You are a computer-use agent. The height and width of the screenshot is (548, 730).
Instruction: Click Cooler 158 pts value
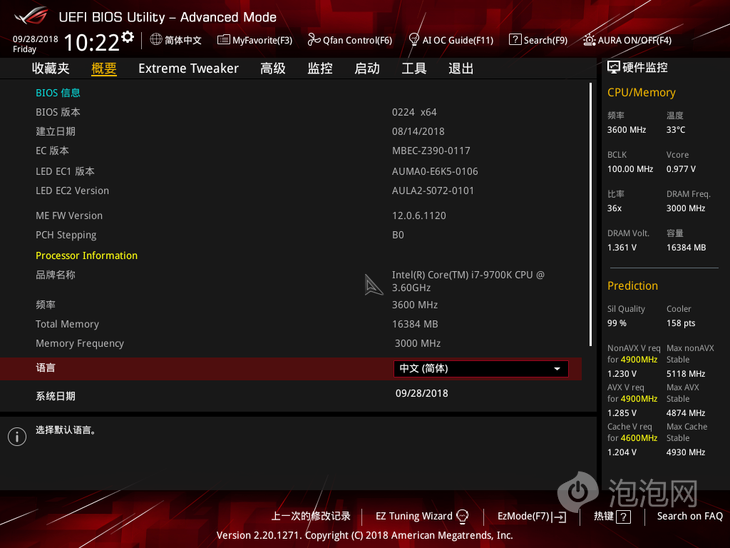tap(681, 323)
